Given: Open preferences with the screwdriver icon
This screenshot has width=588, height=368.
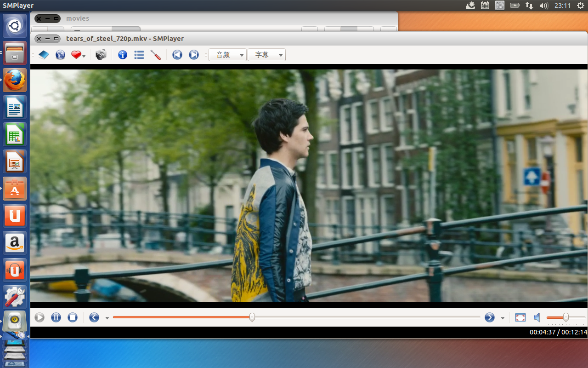Looking at the screenshot, I should 156,55.
